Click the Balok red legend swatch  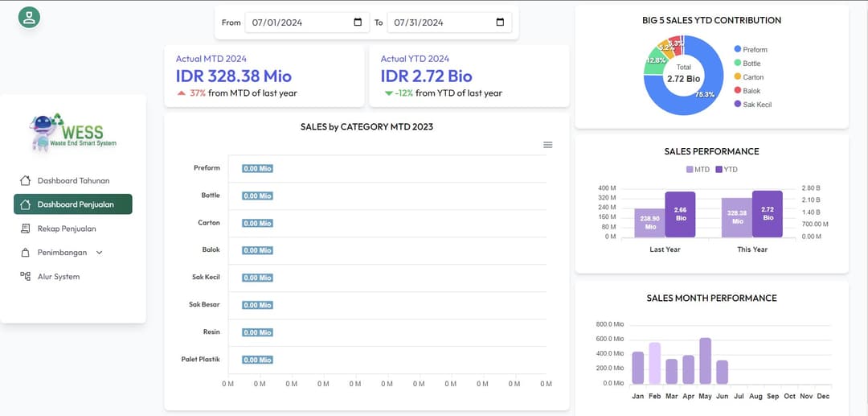(x=737, y=91)
